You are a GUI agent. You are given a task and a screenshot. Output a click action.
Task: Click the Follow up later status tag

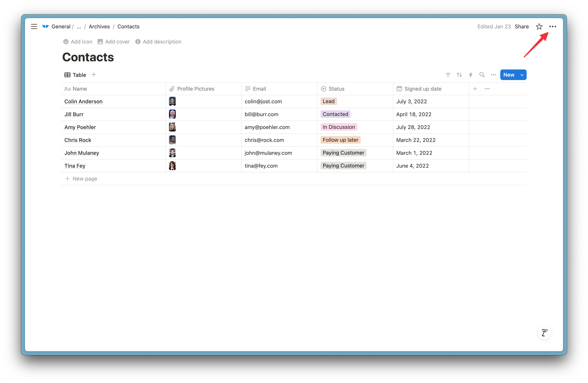click(x=340, y=140)
